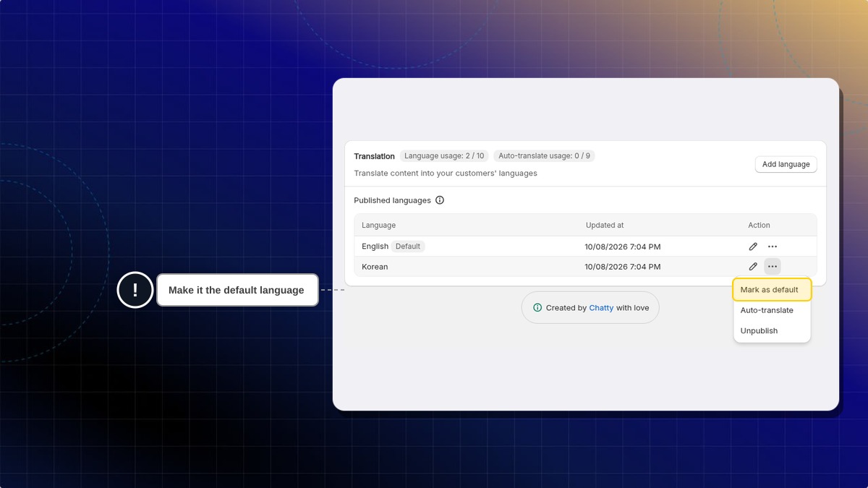The image size is (868, 488).
Task: Edit the Korean language with the pencil icon
Action: 753,267
